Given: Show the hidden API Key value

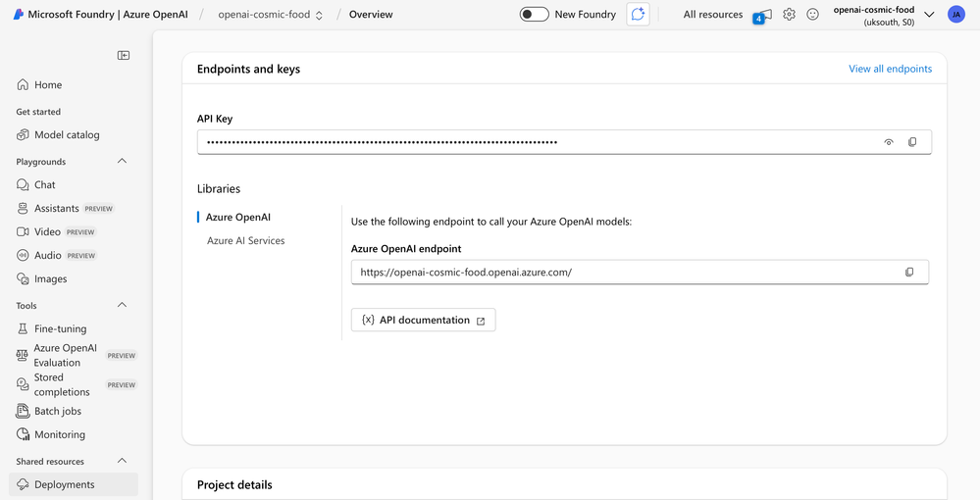Looking at the screenshot, I should click(x=889, y=142).
